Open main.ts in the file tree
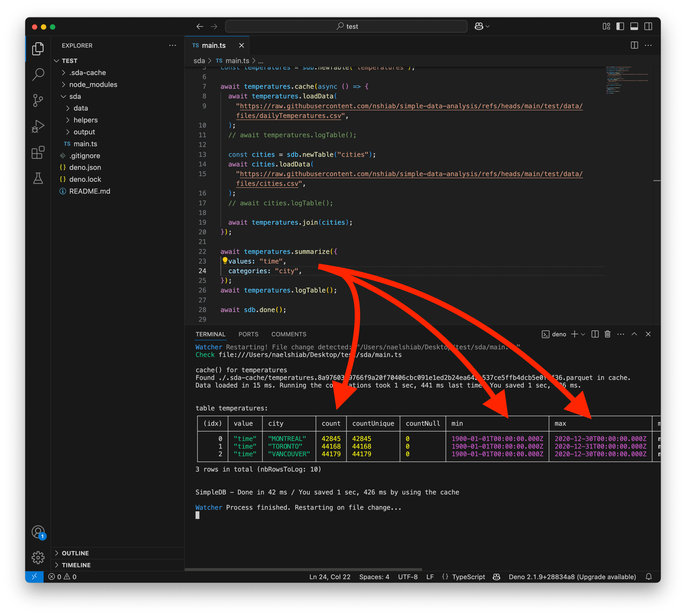686x616 pixels. [x=85, y=144]
